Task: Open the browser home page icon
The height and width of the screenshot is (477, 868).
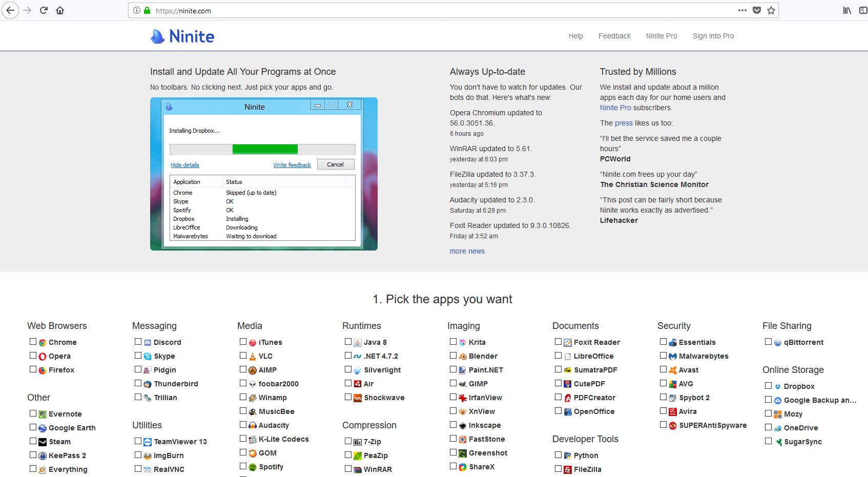Action: (60, 10)
